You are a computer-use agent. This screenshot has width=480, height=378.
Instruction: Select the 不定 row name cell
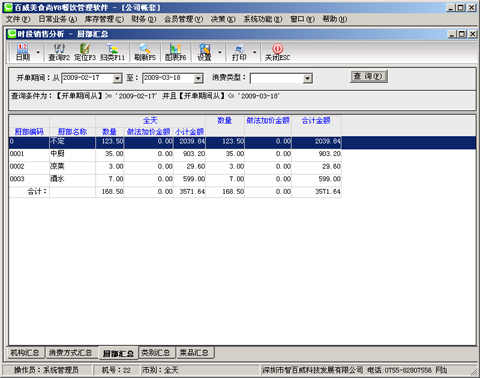(x=72, y=142)
